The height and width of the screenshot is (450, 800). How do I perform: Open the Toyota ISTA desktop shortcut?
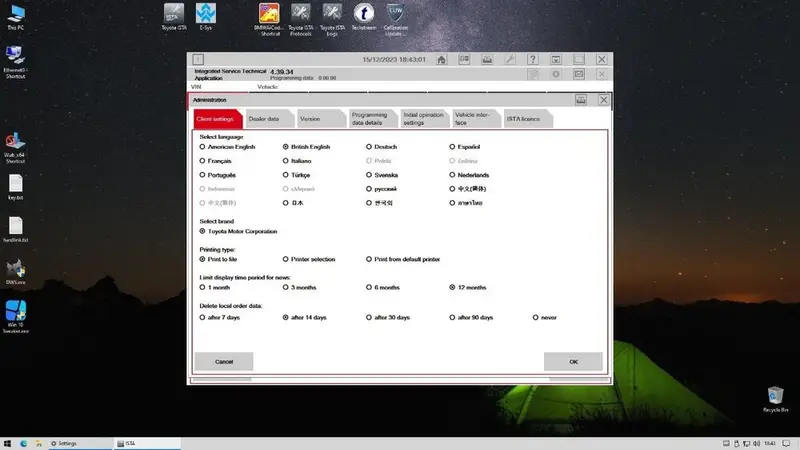coord(174,17)
